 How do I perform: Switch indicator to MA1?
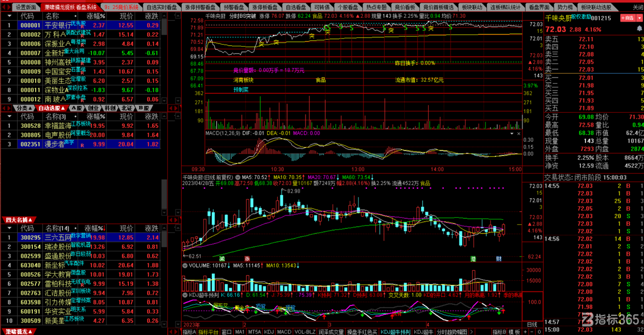point(240,332)
